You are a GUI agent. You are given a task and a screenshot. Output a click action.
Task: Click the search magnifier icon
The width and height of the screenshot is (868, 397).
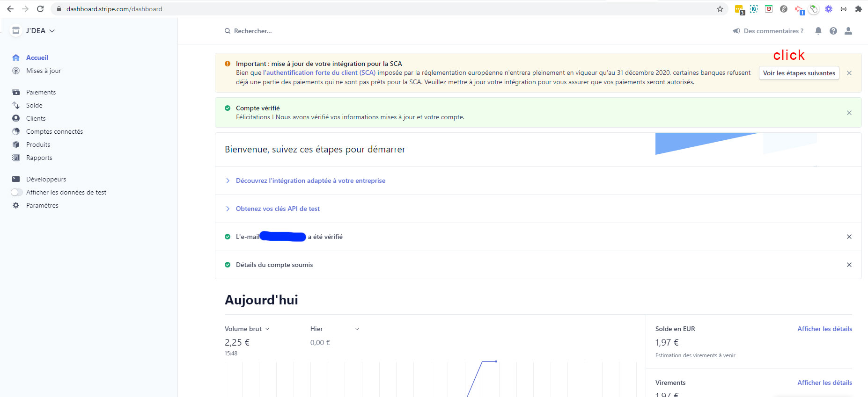(228, 31)
